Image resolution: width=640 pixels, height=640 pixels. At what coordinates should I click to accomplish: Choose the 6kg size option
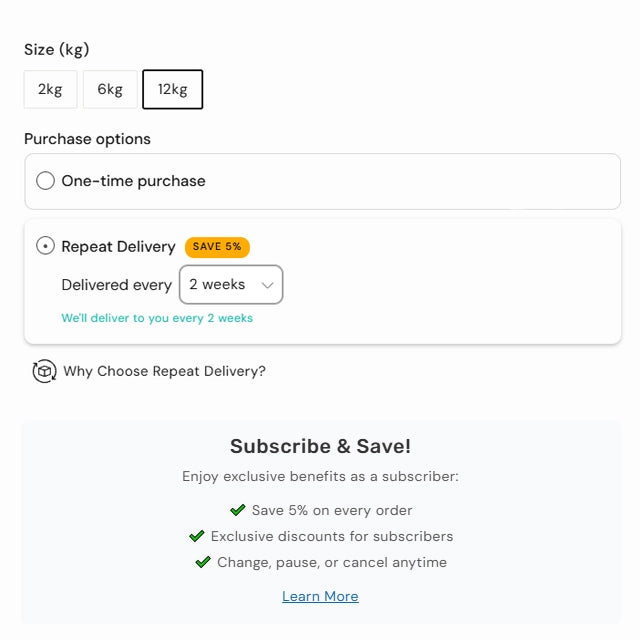click(110, 89)
